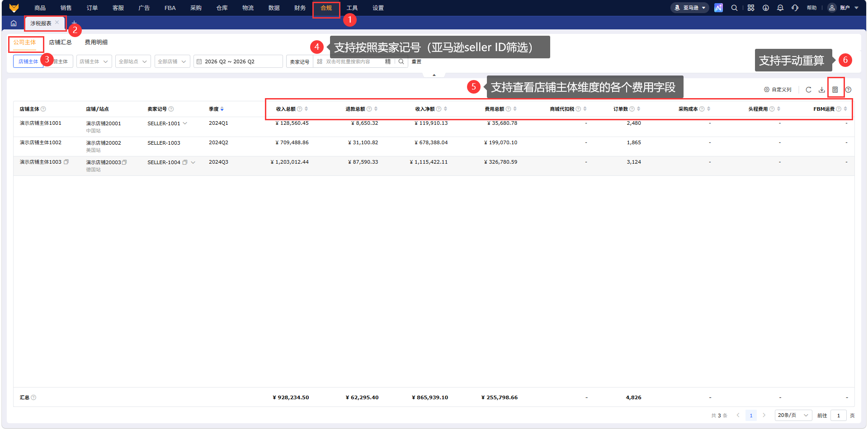Screen dimensions: 868x430
Task: Click the orange fox logo in the top bar
Action: coord(14,8)
